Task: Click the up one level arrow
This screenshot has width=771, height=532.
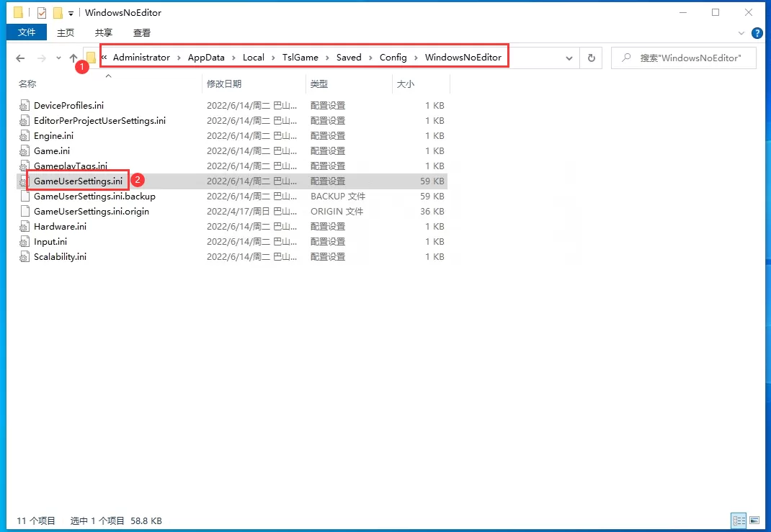Action: (73, 58)
